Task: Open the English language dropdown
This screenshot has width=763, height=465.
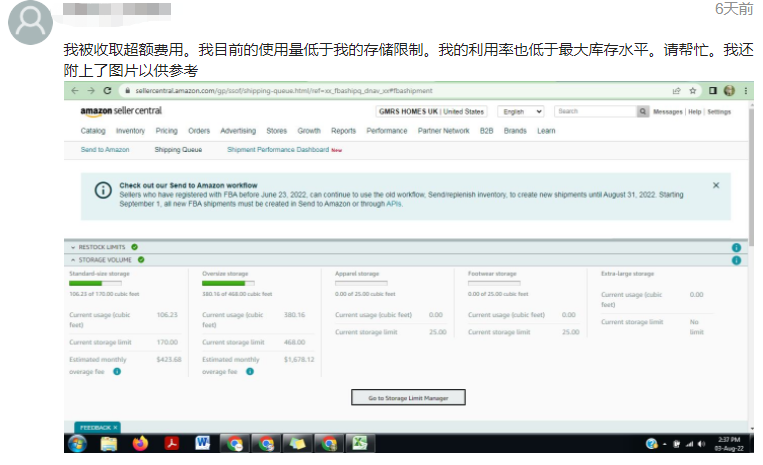Action: (x=522, y=111)
